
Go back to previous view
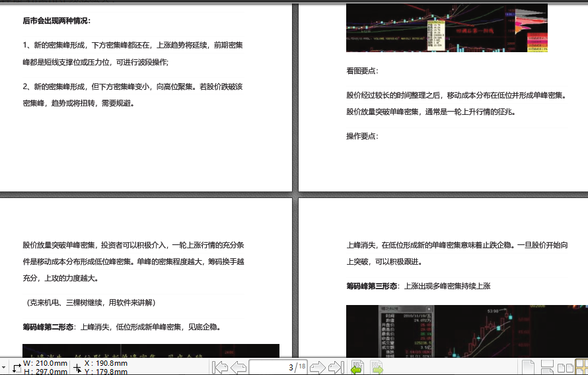(357, 367)
